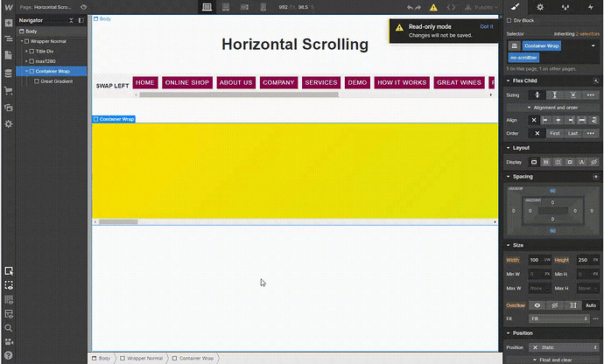Set Overflow to visible eye

537,305
